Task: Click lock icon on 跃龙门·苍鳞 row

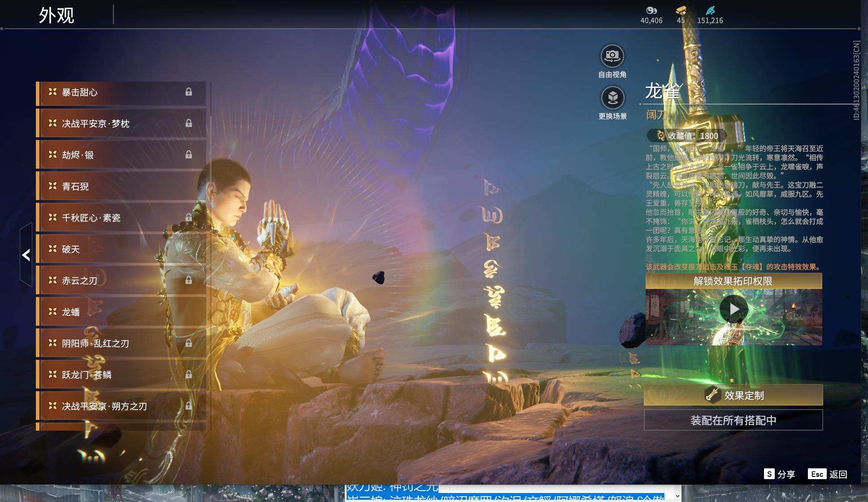Action: (189, 375)
